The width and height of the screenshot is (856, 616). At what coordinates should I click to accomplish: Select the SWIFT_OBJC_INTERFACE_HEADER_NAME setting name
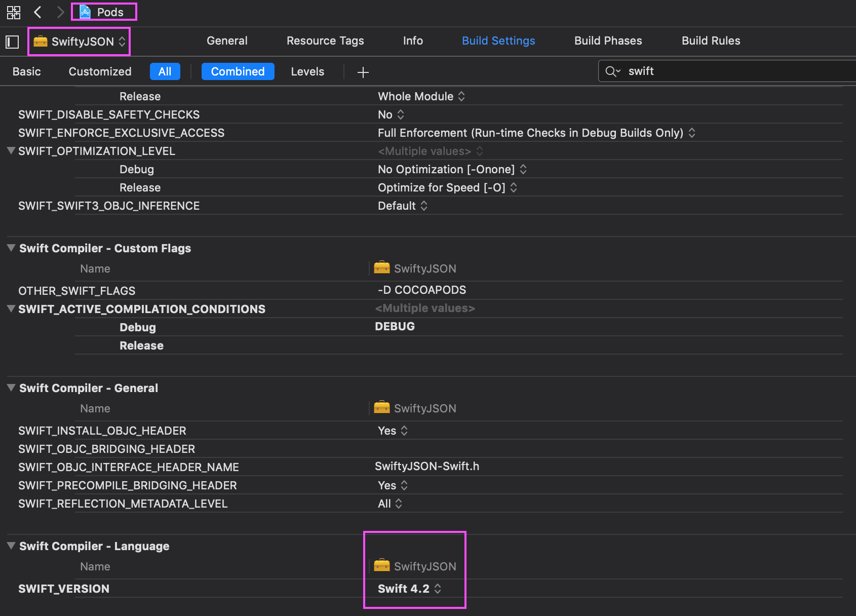[129, 467]
